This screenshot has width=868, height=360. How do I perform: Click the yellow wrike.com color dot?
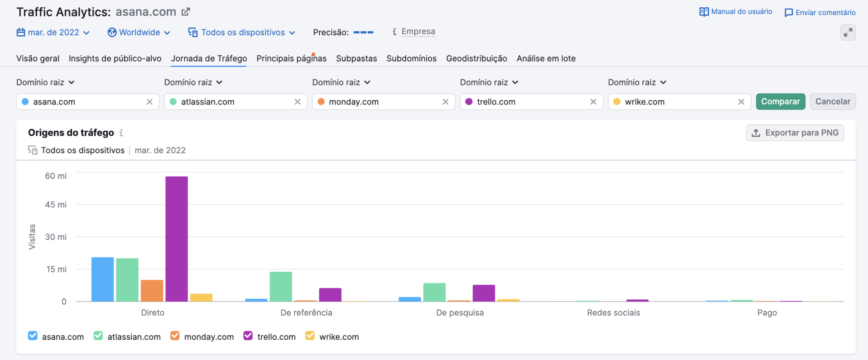617,102
